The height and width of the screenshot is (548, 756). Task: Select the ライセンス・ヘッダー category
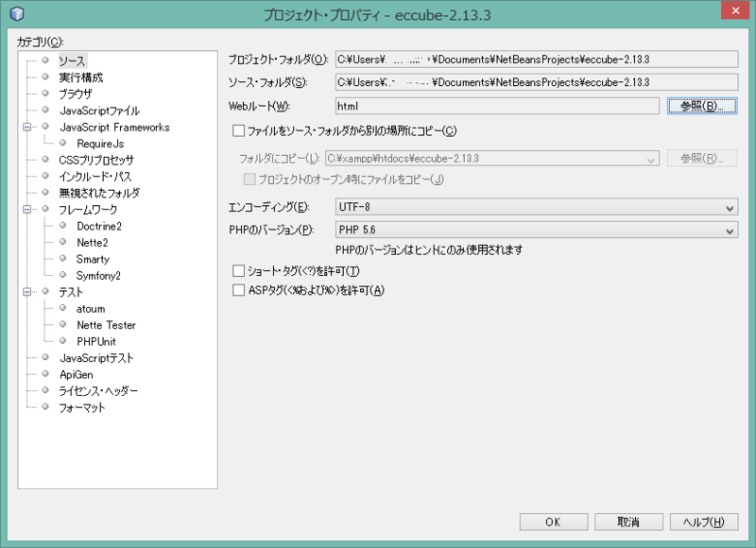98,390
